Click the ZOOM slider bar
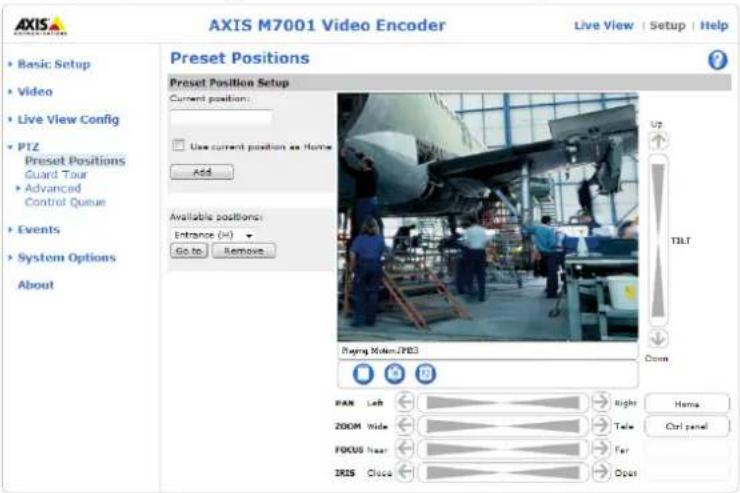 503,426
